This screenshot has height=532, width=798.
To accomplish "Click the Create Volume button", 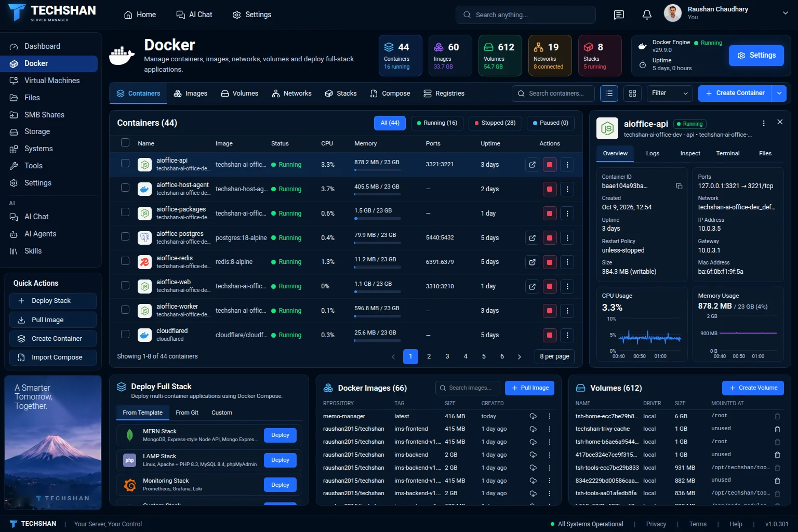I will 753,388.
